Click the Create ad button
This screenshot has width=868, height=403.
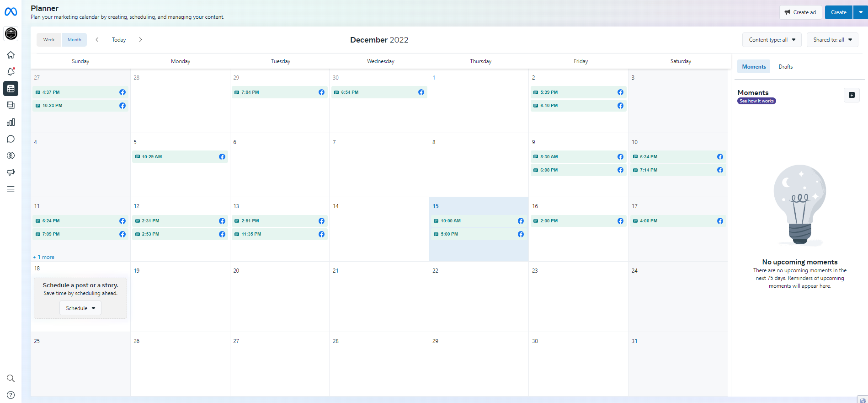[800, 12]
